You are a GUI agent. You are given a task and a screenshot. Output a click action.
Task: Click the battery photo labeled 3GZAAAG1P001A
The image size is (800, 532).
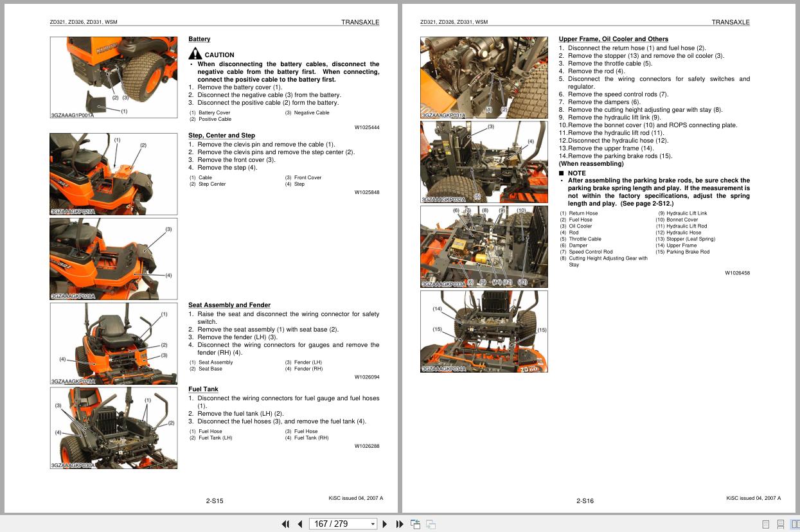(x=113, y=76)
